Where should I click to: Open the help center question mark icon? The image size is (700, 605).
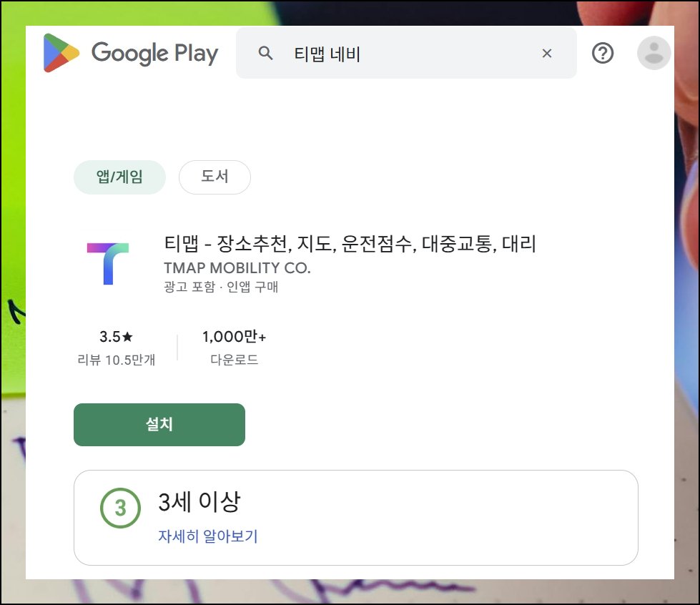[603, 53]
